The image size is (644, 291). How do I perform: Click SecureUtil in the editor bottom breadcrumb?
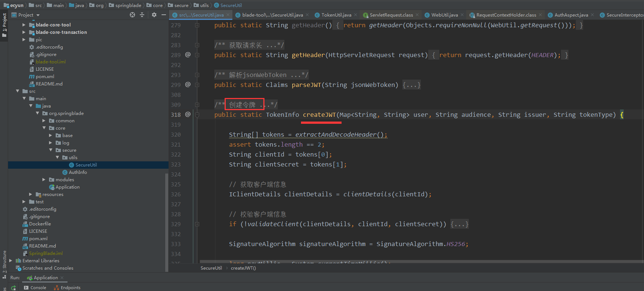(x=211, y=268)
